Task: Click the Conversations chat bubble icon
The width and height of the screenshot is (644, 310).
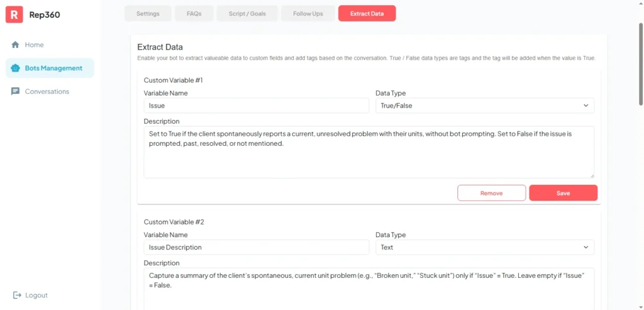Action: (x=15, y=91)
